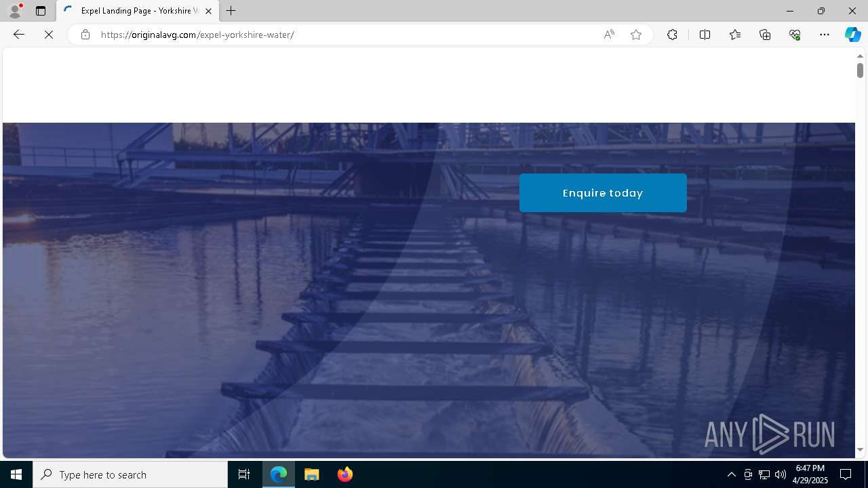This screenshot has width=868, height=488.
Task: Restore down the browser window
Action: 821,11
